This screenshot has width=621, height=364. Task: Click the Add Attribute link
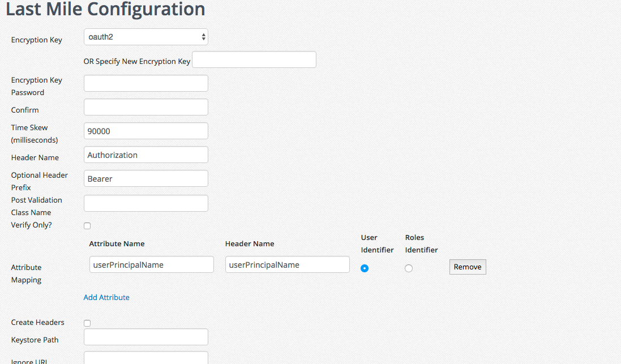(x=106, y=297)
